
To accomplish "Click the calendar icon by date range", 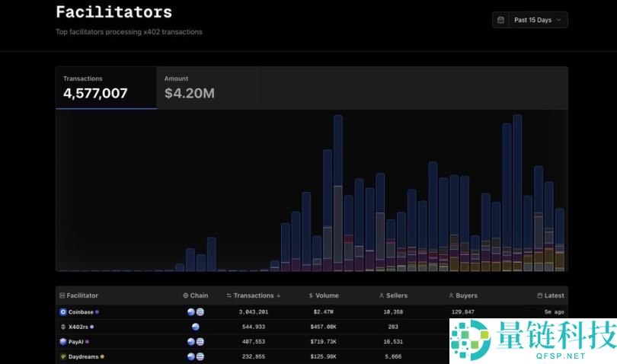I will [x=500, y=20].
